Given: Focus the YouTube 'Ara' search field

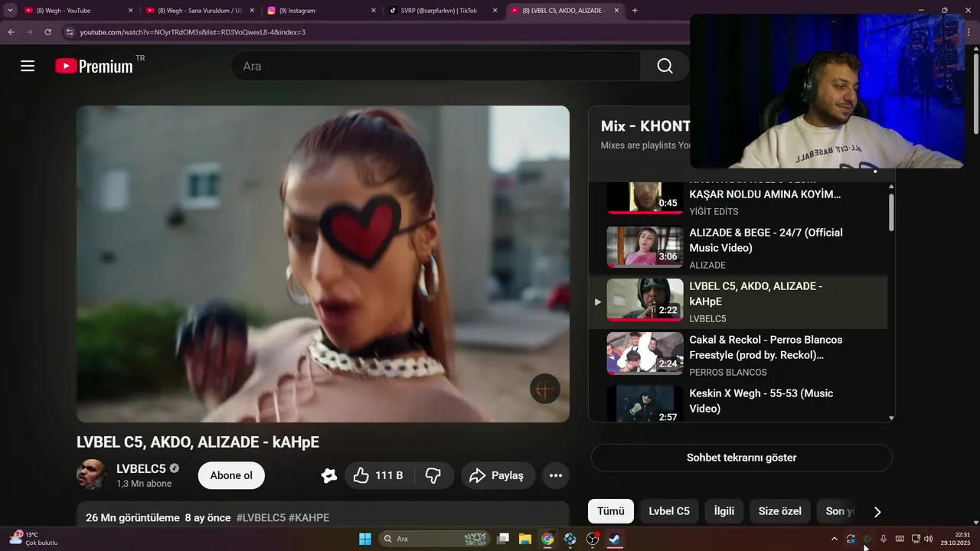Looking at the screenshot, I should [436, 67].
